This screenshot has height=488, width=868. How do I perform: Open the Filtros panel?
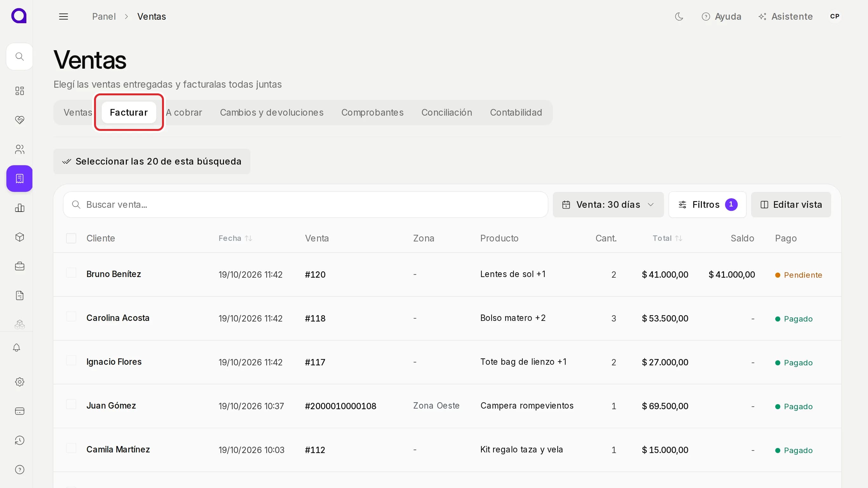click(707, 205)
